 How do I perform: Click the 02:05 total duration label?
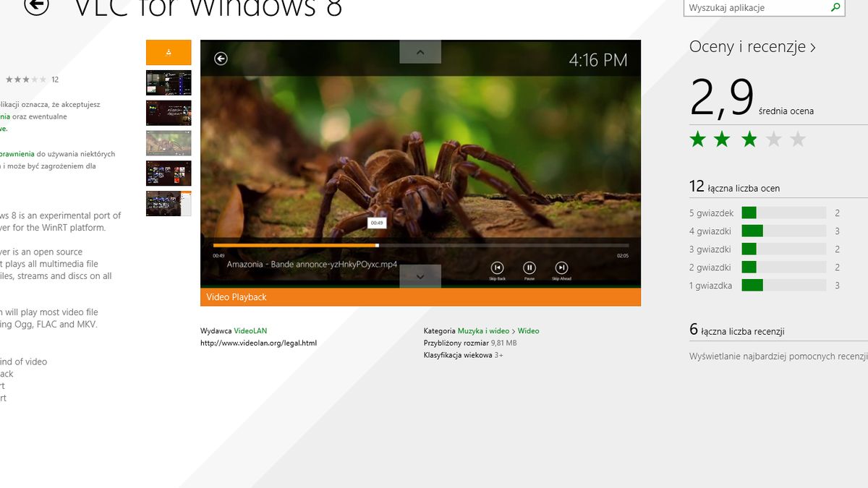coord(623,255)
